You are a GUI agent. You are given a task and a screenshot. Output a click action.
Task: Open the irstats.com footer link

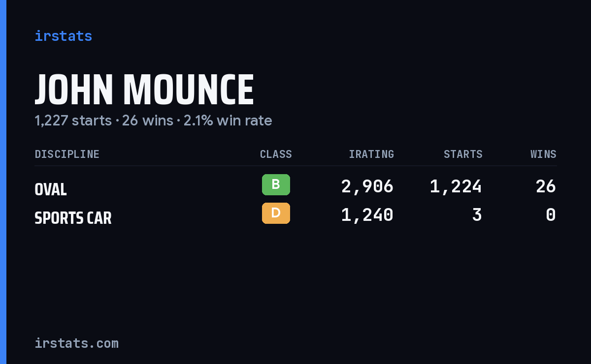click(76, 343)
